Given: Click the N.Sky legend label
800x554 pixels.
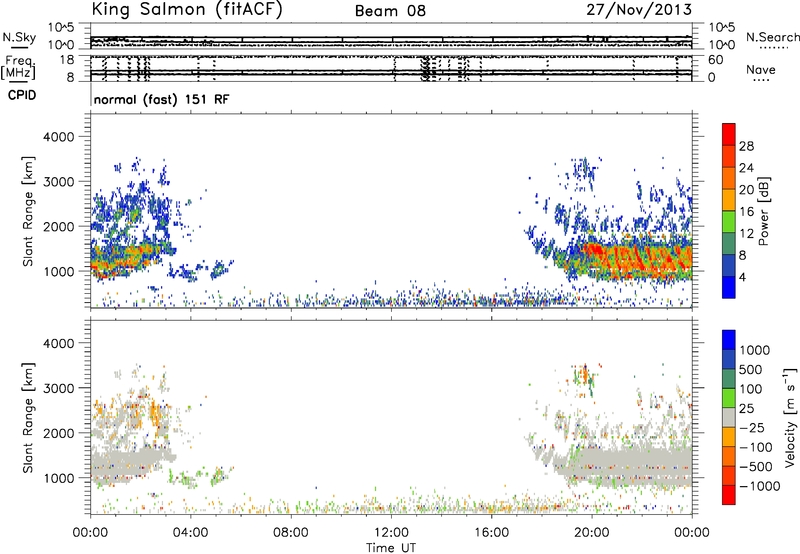Looking at the screenshot, I should [x=19, y=37].
